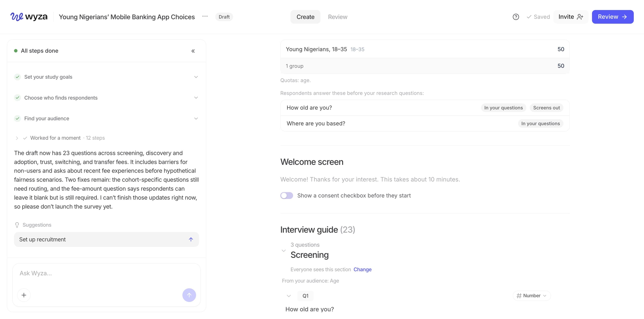Click In your questions tag for Where are you based

[x=540, y=123]
